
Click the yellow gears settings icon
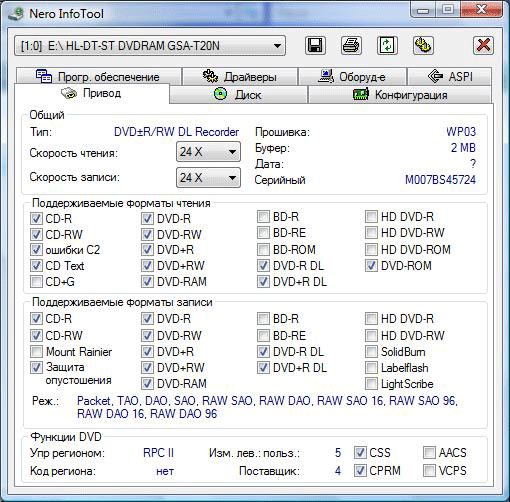click(x=423, y=45)
